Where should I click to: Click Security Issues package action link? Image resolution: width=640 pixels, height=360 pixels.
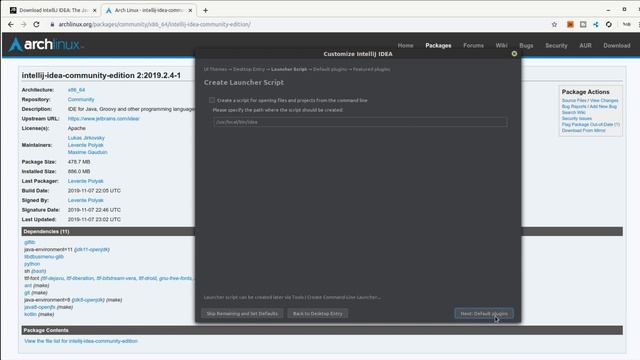pos(577,118)
